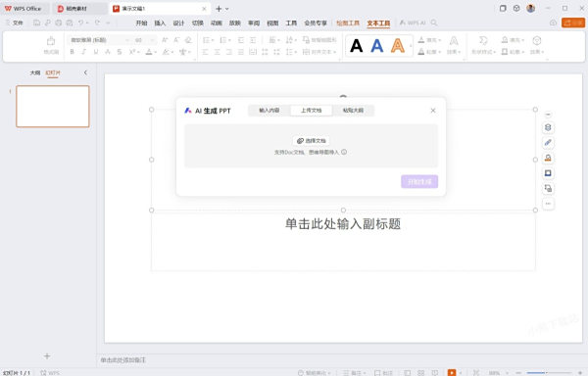588x376 pixels.
Task: Start slideshow with orange play icon
Action: (452, 373)
